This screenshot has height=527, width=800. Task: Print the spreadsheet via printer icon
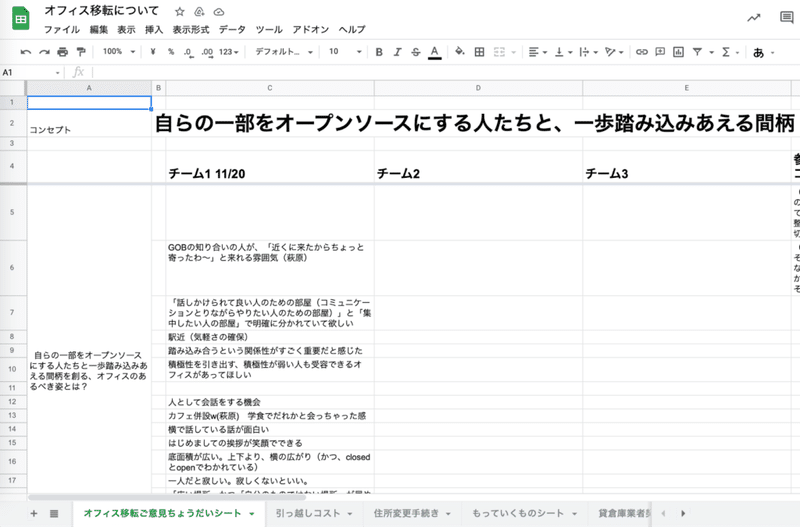(62, 52)
